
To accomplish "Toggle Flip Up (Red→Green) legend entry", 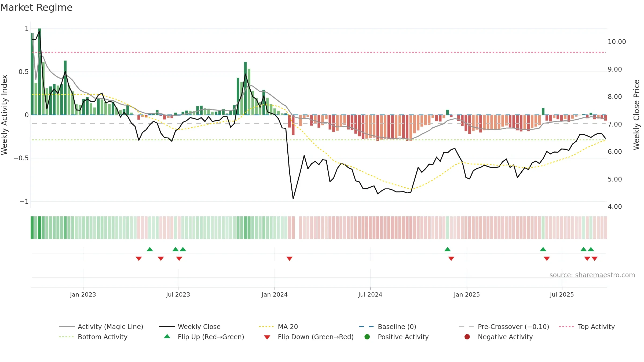I will (204, 337).
